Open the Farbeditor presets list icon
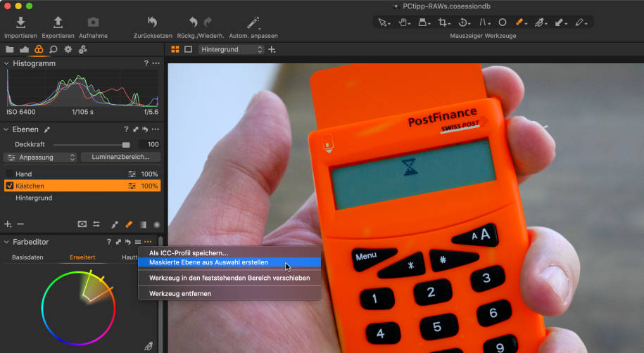The height and width of the screenshot is (353, 644). [x=138, y=242]
